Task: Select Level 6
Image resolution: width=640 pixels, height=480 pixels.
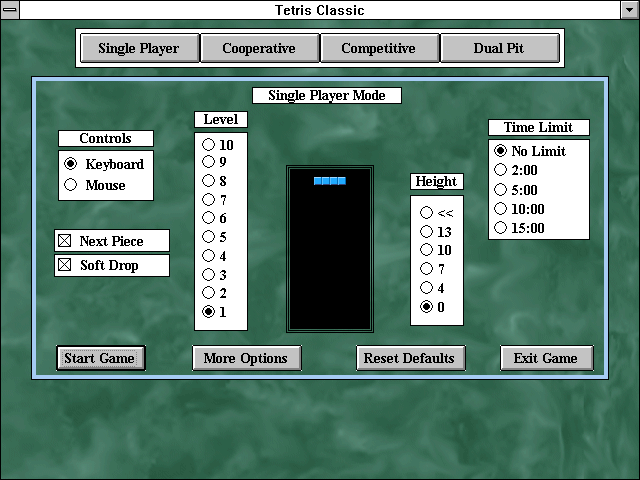Action: pyautogui.click(x=214, y=218)
